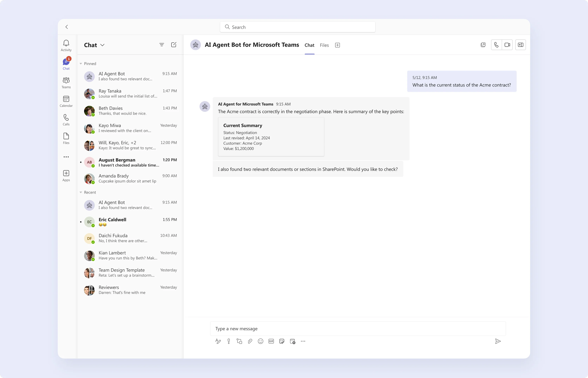This screenshot has height=378, width=588.
Task: Select the Chat tab in conversation header
Action: click(x=309, y=45)
